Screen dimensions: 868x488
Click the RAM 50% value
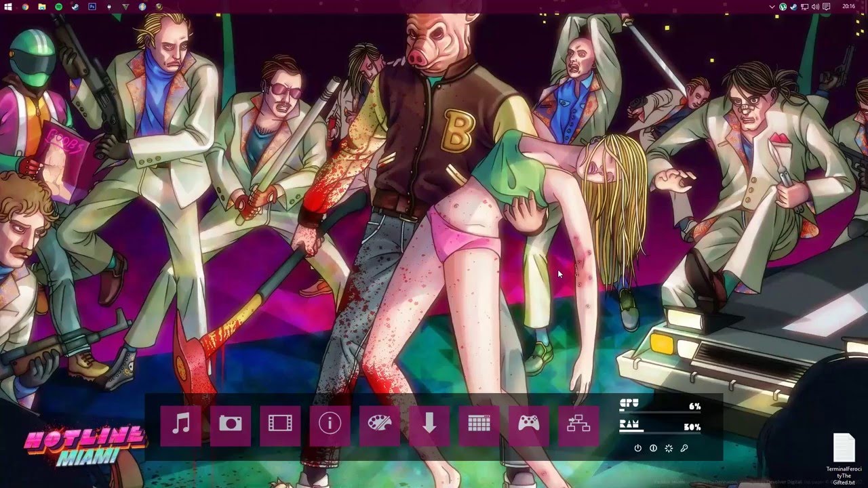[x=692, y=427]
